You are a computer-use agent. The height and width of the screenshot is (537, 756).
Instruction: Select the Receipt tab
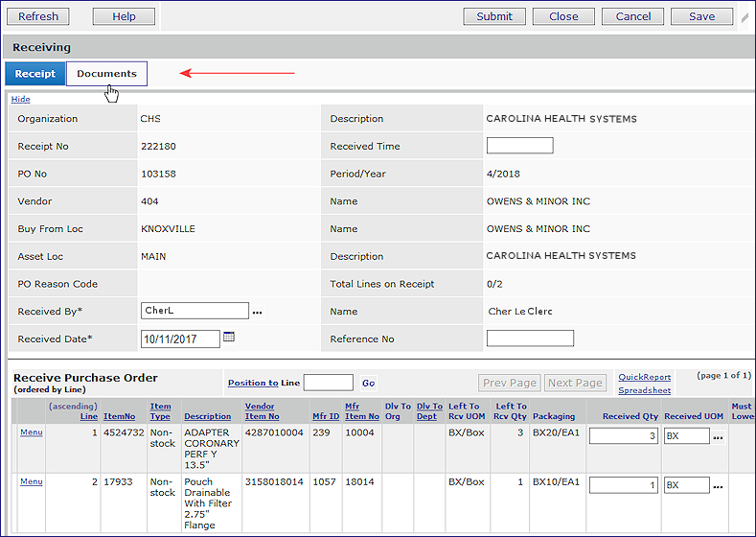pyautogui.click(x=34, y=74)
